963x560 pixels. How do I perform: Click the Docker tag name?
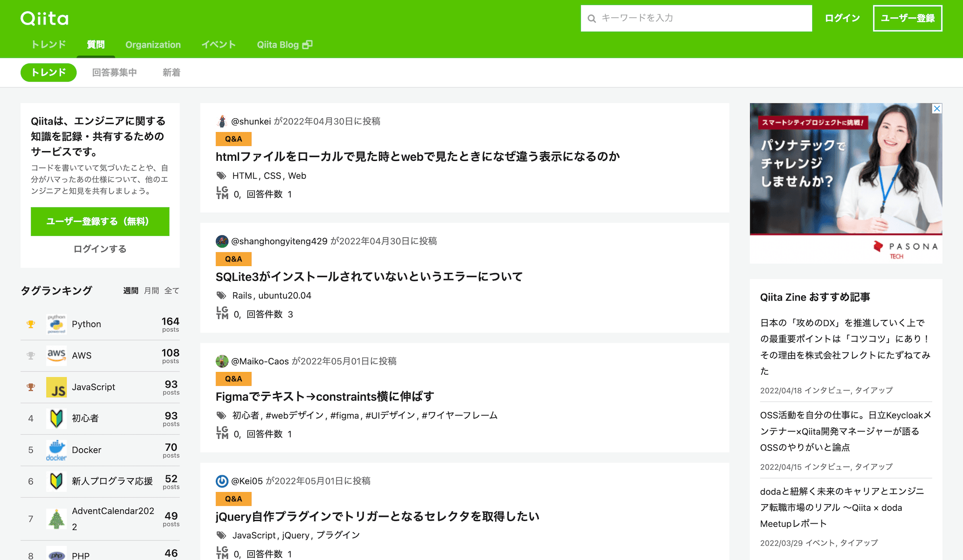(87, 450)
